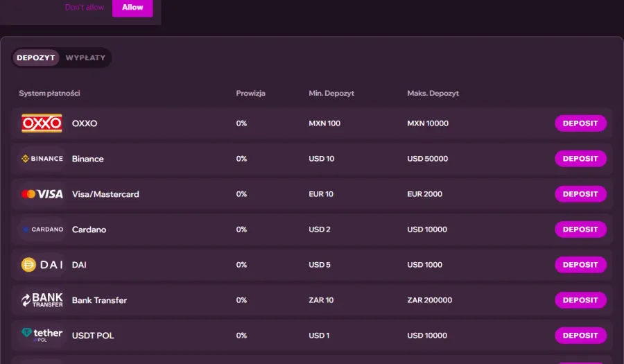The image size is (624, 364).
Task: Click the USD 50000 maximum deposit value
Action: [427, 159]
